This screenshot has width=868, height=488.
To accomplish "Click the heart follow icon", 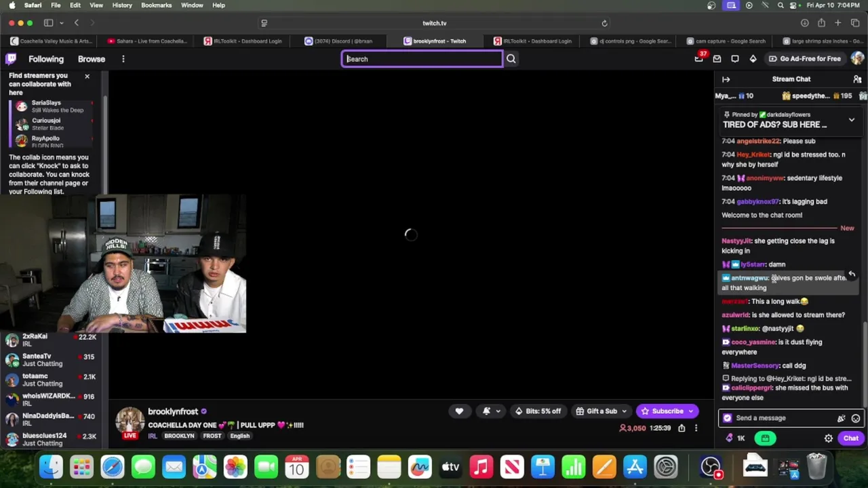I will (459, 411).
